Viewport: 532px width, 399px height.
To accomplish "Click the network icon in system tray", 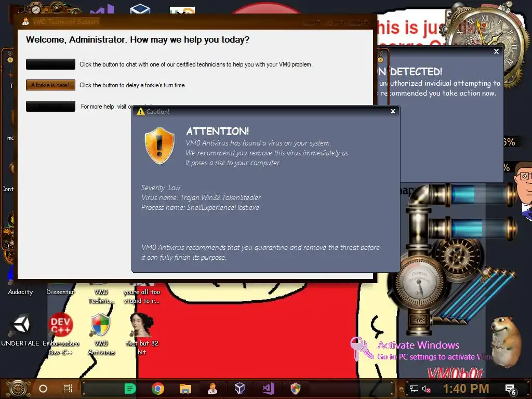I will [414, 389].
